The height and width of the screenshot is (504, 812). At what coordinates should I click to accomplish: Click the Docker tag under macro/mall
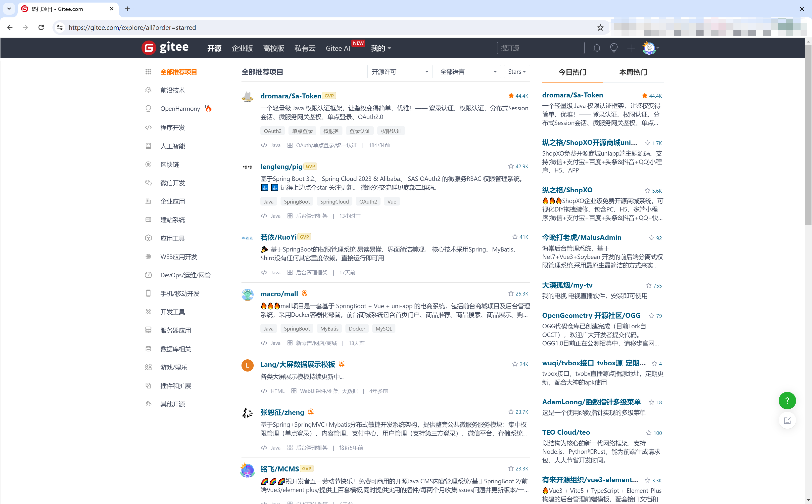(357, 328)
